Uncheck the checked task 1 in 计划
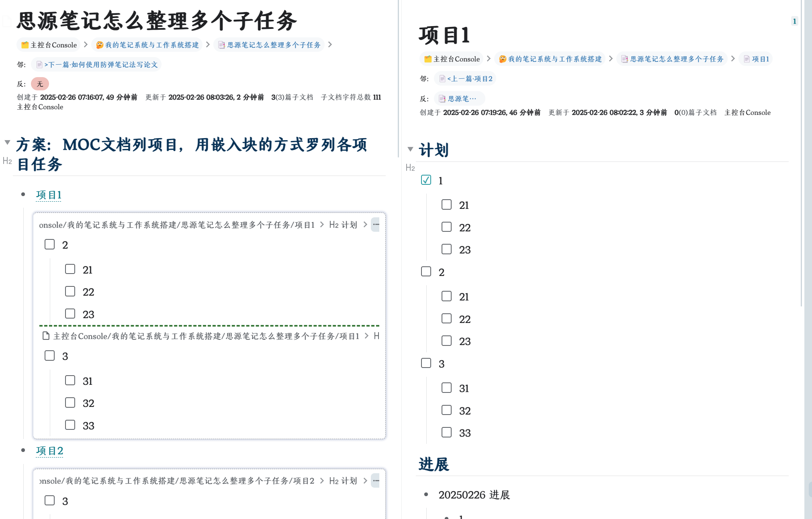Image resolution: width=812 pixels, height=519 pixels. [x=426, y=180]
